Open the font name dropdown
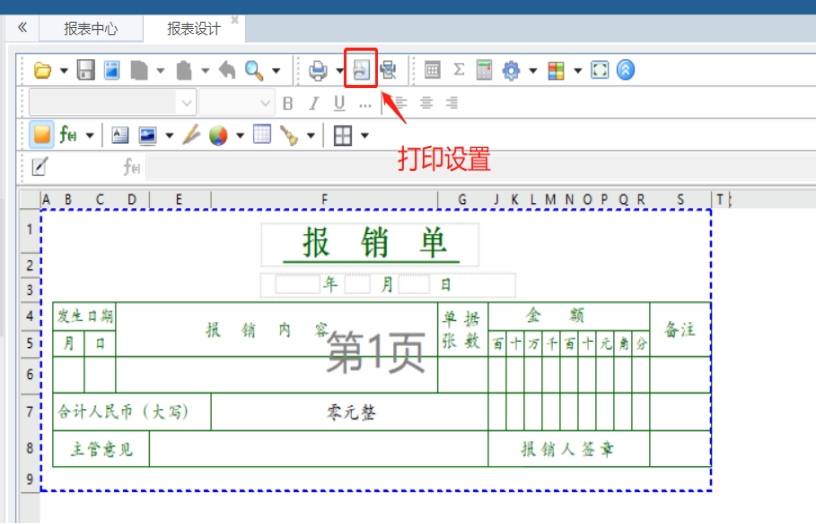The image size is (816, 524). click(x=186, y=103)
